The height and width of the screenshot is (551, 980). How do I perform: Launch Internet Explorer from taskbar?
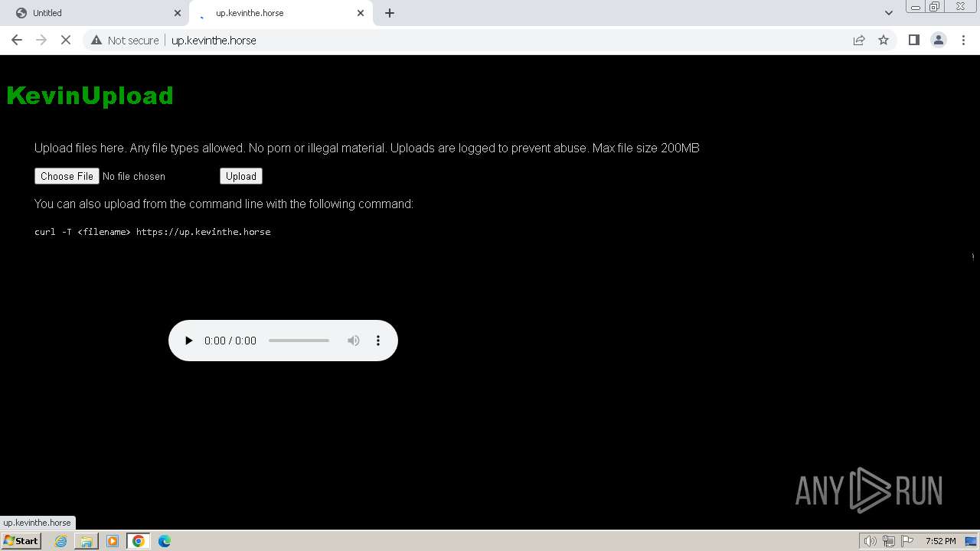[x=60, y=541]
